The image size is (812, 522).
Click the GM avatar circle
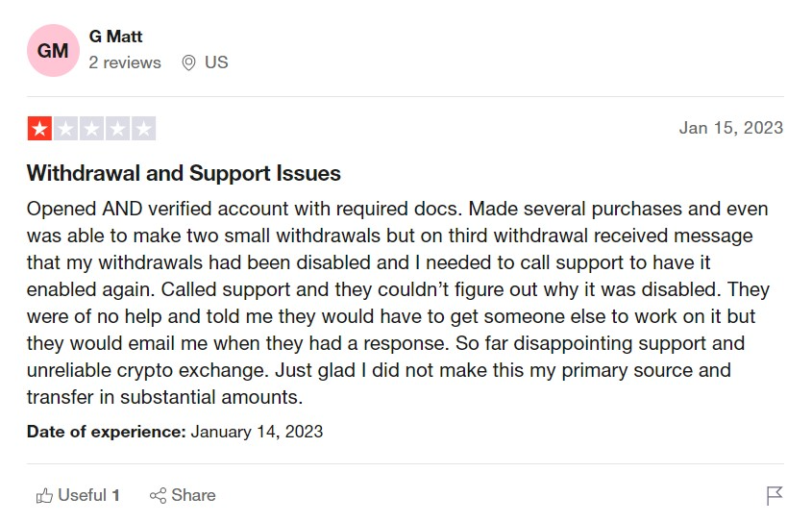[x=53, y=50]
